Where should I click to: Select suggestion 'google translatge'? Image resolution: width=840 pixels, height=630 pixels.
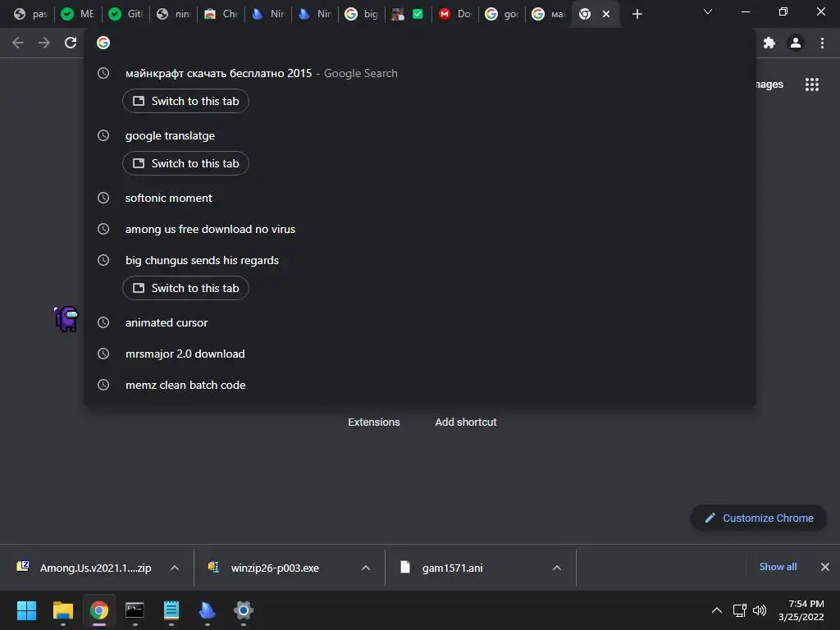[x=420, y=135]
